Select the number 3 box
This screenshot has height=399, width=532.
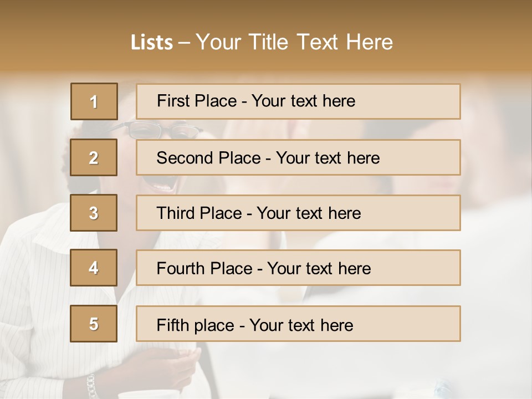pyautogui.click(x=94, y=213)
